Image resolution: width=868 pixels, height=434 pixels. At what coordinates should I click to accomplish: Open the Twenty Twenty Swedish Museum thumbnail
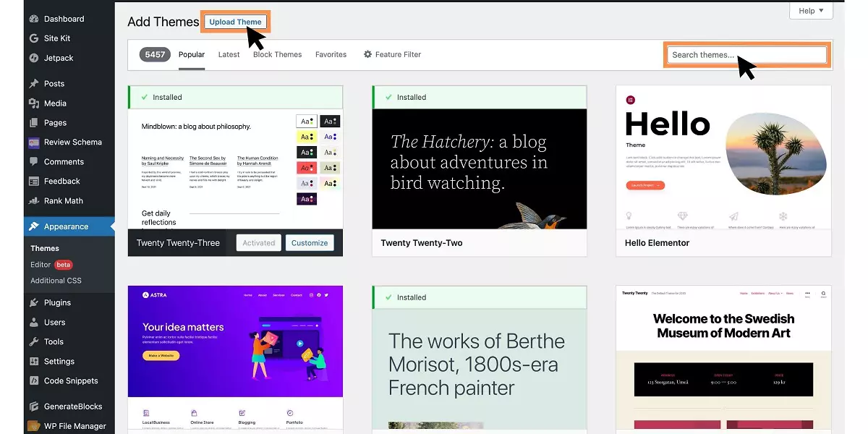point(723,359)
